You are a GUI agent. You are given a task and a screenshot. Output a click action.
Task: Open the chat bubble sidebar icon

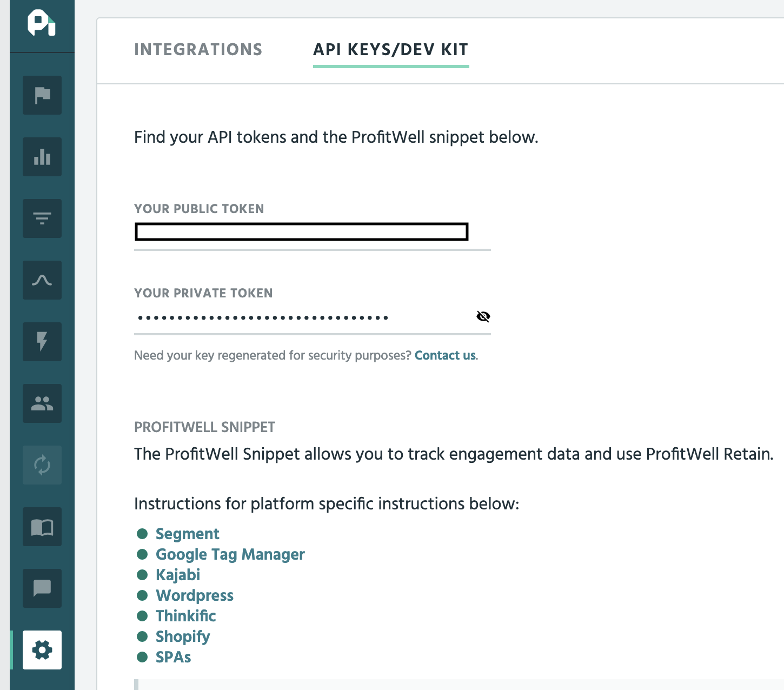pyautogui.click(x=42, y=588)
